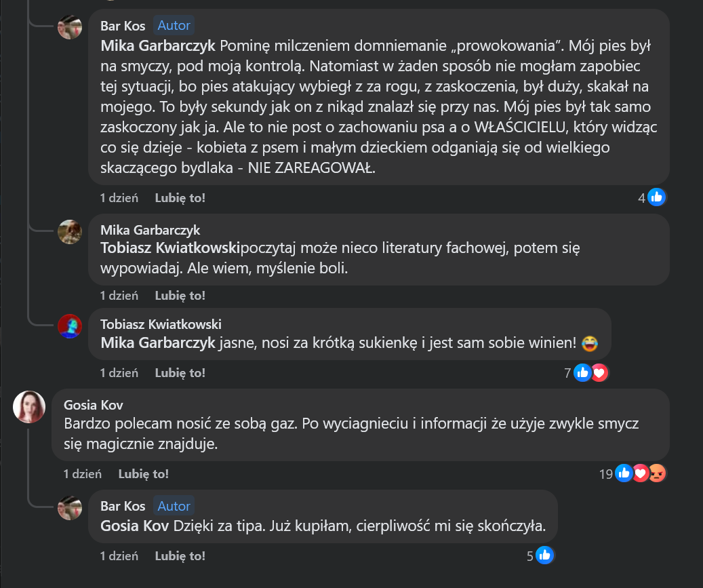The height and width of the screenshot is (588, 703).
Task: Click "1 dzień" timestamp under Gosia Kov's comment
Action: (82, 474)
